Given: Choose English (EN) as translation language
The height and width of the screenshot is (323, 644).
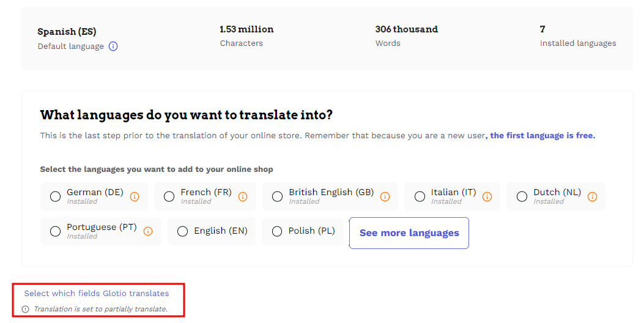Looking at the screenshot, I should (x=212, y=231).
